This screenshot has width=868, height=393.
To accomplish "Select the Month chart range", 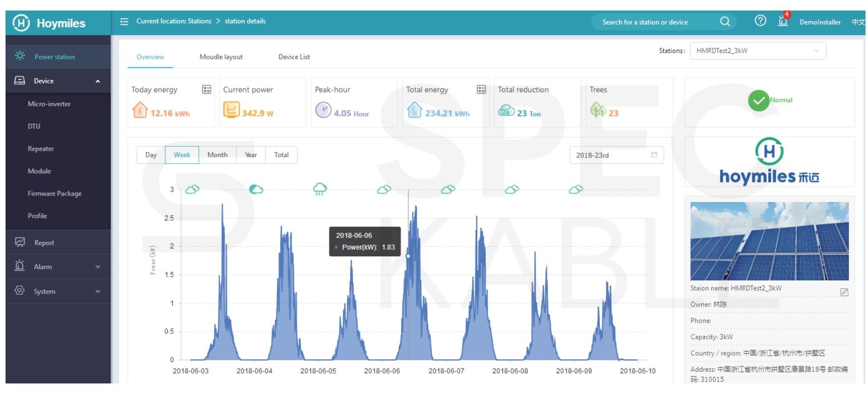I will pos(218,155).
